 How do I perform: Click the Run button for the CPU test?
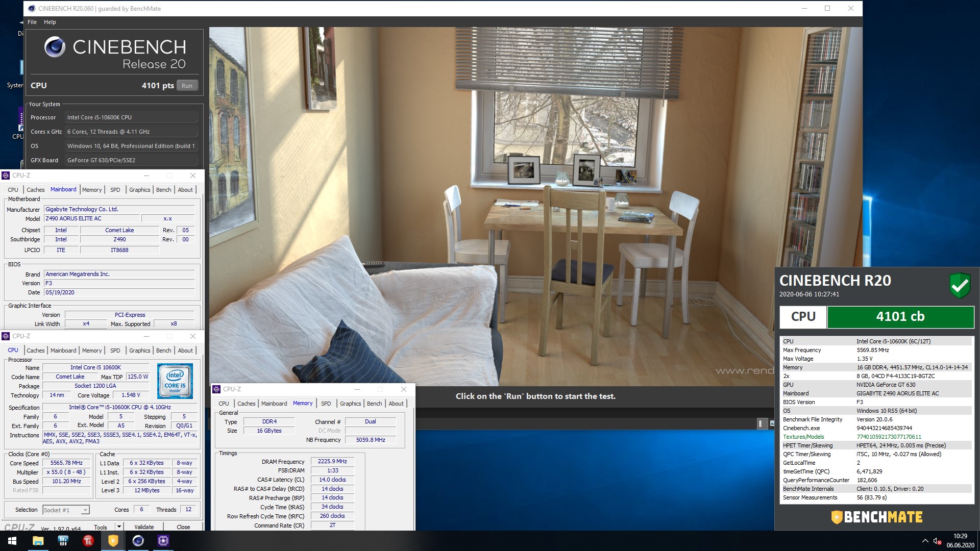pos(187,86)
